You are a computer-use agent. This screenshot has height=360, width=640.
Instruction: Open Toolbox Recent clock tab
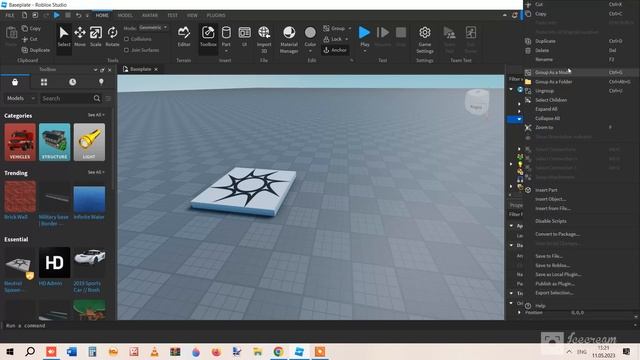pyautogui.click(x=72, y=82)
